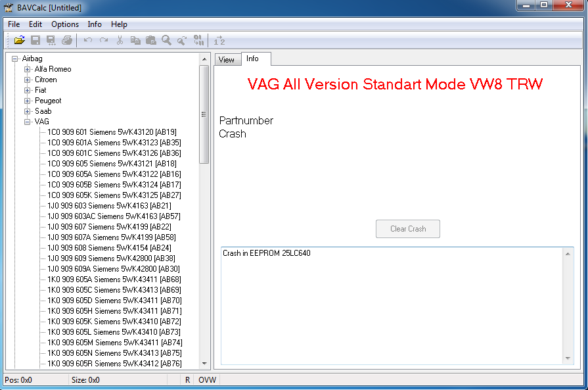
Task: Copy data using the Copy icon
Action: tap(135, 40)
